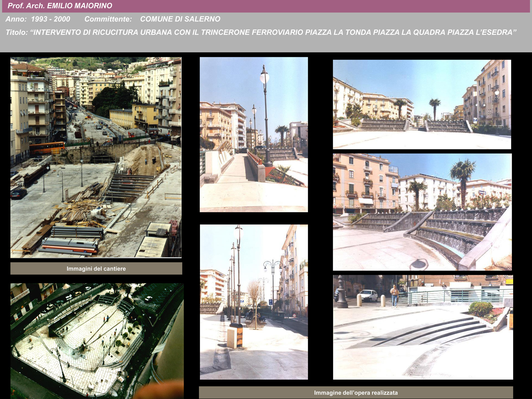The height and width of the screenshot is (399, 532).
Task: Click the 'Immagine dell'opera realizzata' caption
Action: click(x=356, y=393)
